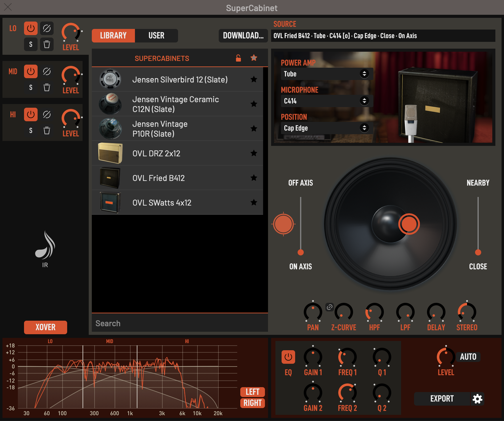504x421 pixels.
Task: Open export settings gear icon
Action: 478,399
